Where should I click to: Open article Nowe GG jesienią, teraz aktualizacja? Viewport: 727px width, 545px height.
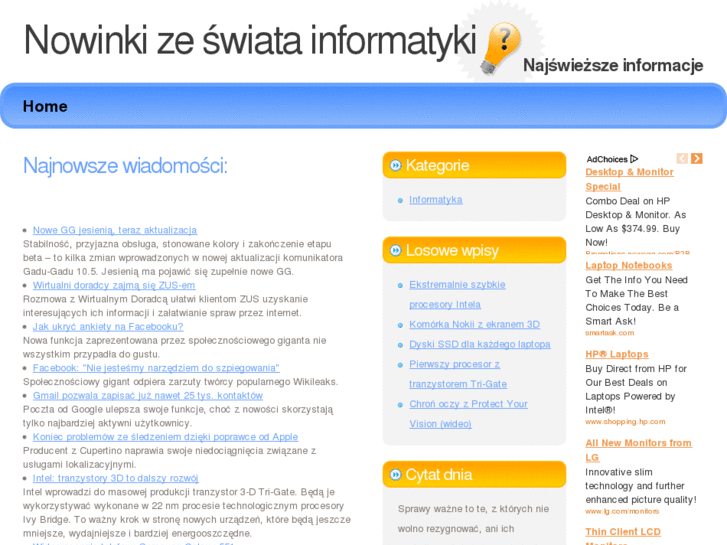click(115, 230)
